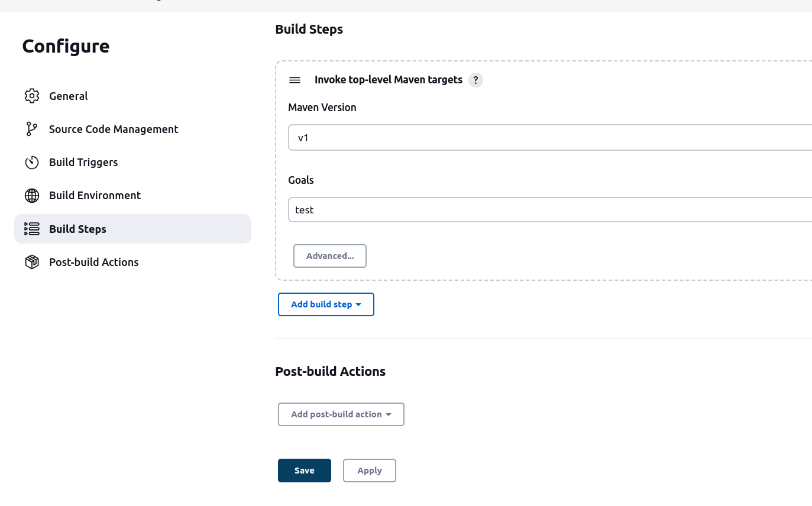Screen dimensions: 812x506
Task: Apply the configuration changes
Action: click(369, 470)
